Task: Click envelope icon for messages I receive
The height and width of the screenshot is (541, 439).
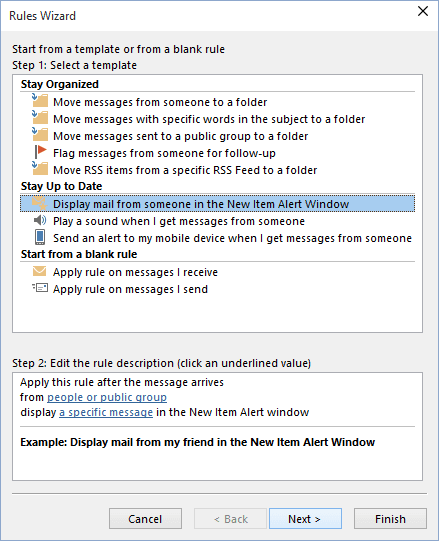Action: coord(39,271)
